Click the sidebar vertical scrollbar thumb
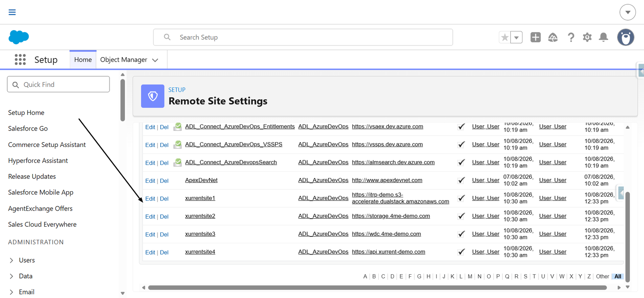Image resolution: width=644 pixels, height=298 pixels. (x=123, y=100)
